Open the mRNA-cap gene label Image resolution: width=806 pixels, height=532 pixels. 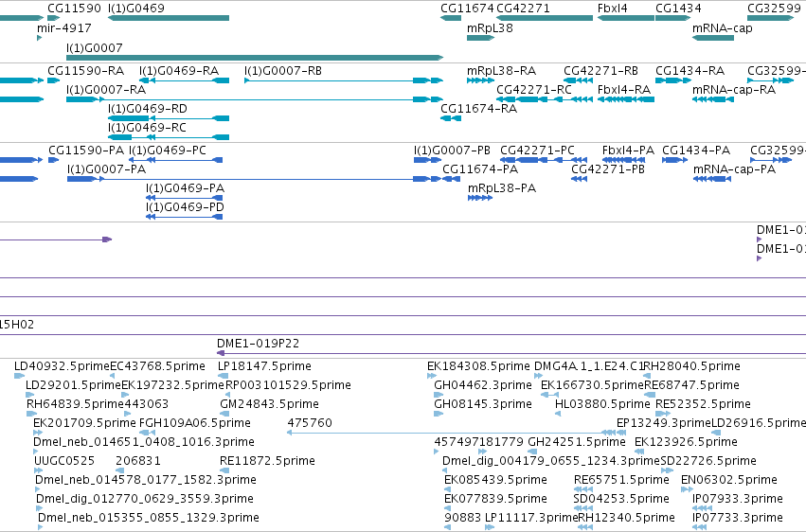pos(723,27)
